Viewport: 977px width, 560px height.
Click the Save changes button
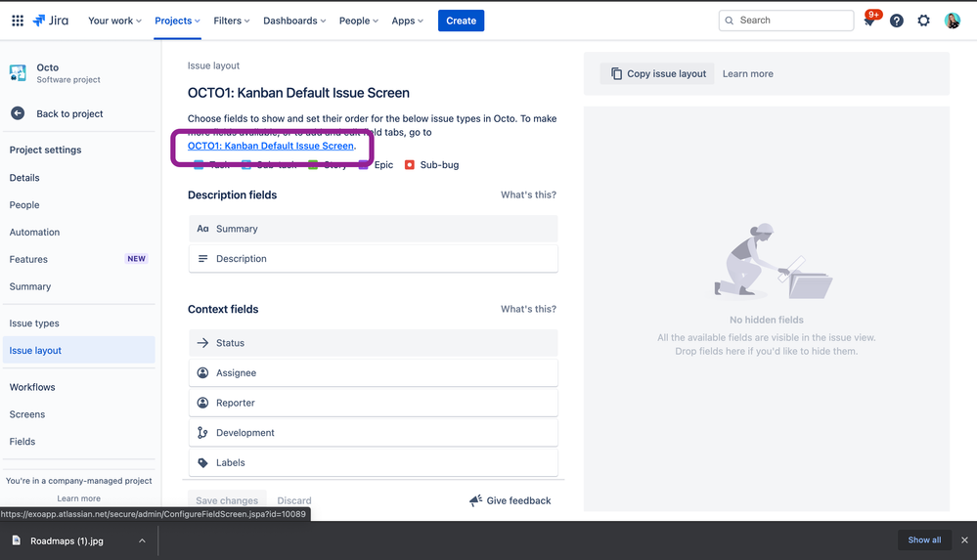click(x=227, y=500)
